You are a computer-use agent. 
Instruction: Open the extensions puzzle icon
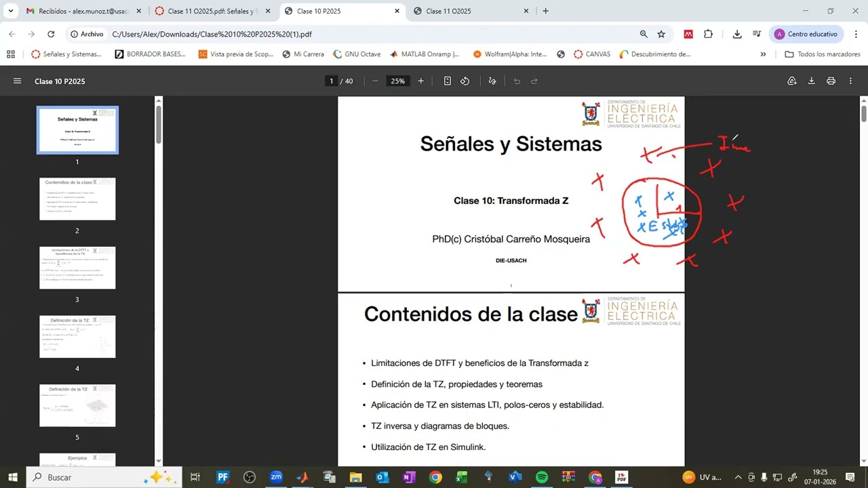click(x=709, y=34)
